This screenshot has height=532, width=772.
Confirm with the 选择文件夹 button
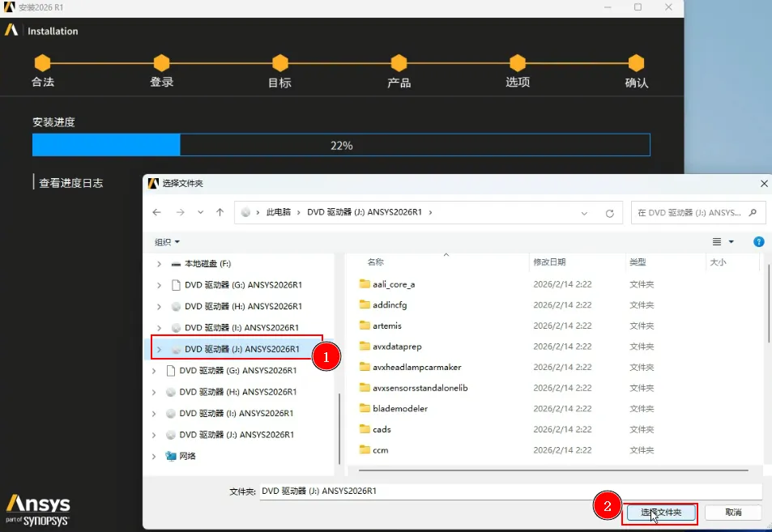tap(661, 513)
